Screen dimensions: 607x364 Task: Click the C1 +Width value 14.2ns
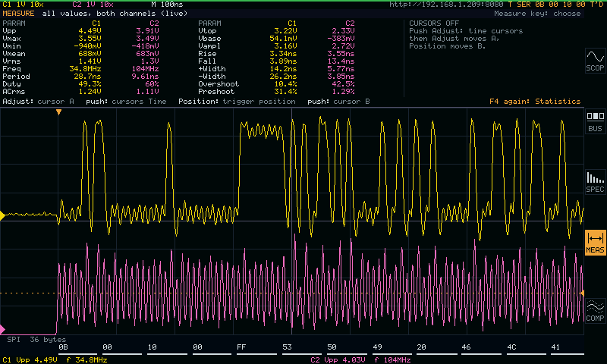click(x=283, y=69)
